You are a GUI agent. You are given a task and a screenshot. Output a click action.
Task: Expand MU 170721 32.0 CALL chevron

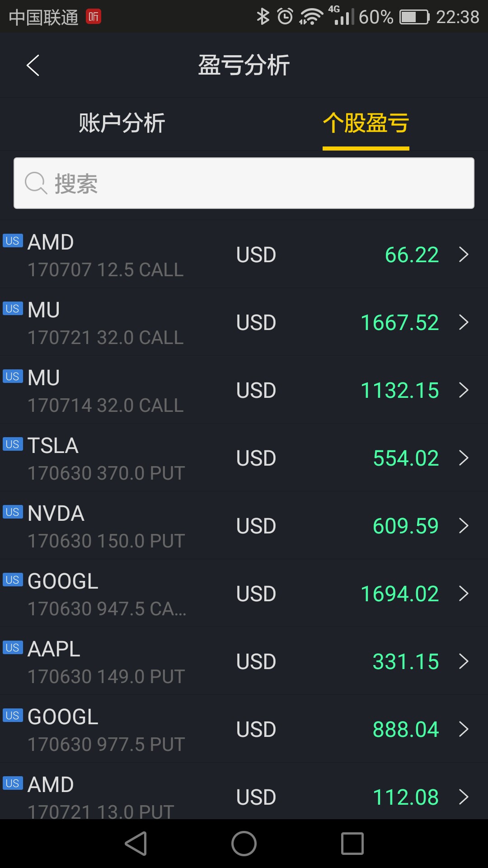464,322
